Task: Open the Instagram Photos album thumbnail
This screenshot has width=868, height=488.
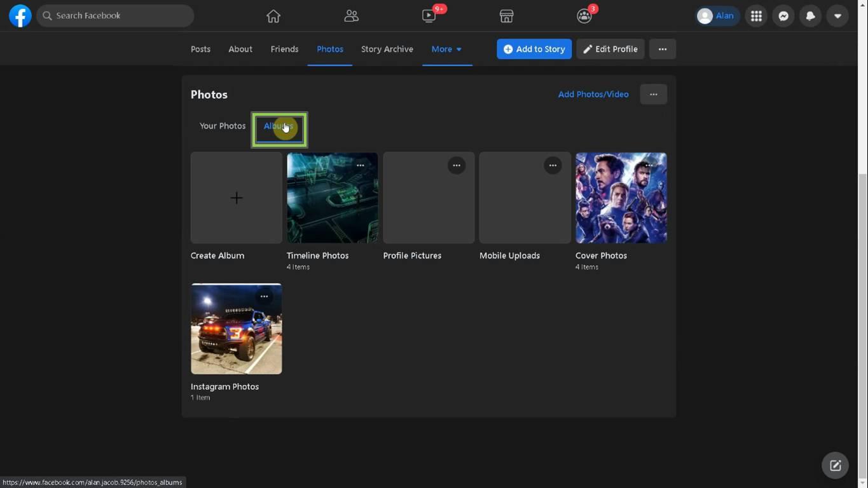Action: pos(236,329)
